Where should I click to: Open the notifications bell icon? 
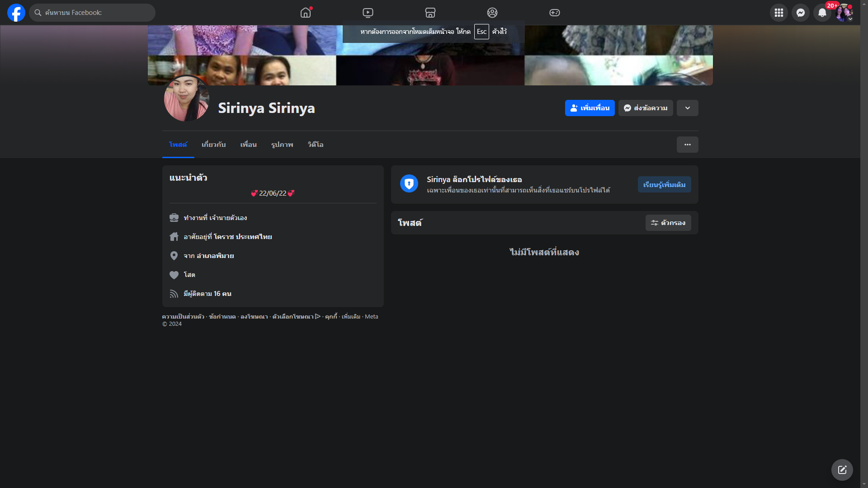822,13
